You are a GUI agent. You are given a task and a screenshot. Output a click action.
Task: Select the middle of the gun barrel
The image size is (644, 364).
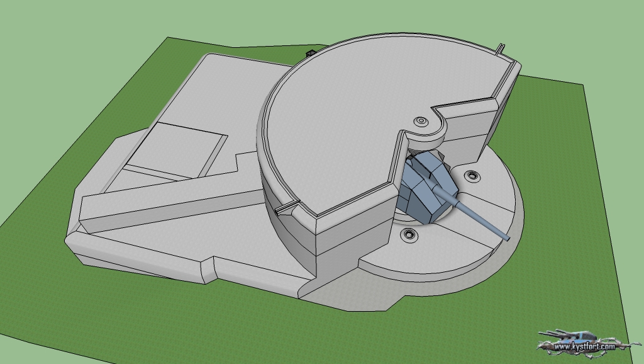tap(481, 217)
